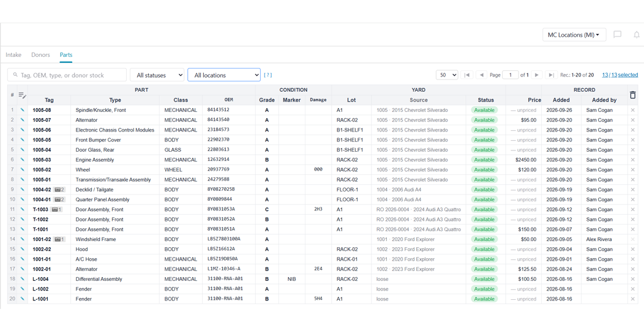Click the WHEEL class cell

[173, 169]
